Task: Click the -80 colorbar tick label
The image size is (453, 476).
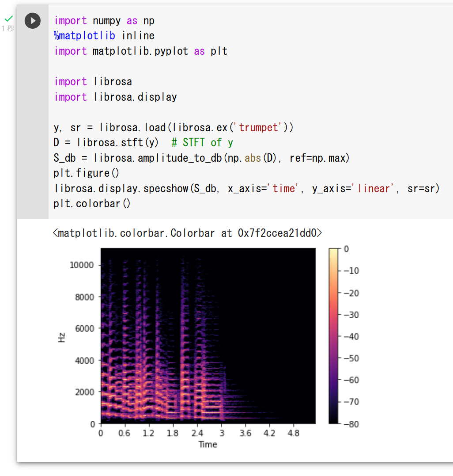Action: pyautogui.click(x=351, y=424)
